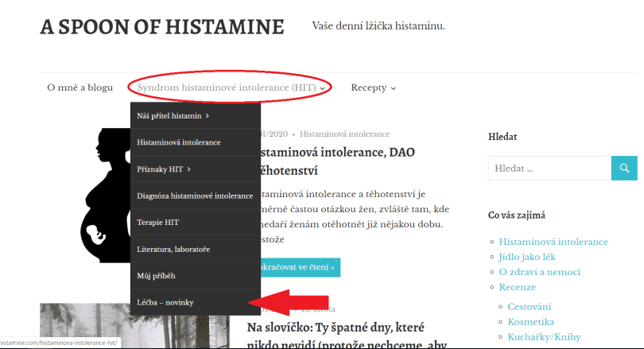Open the O mně a blogu page

tap(80, 87)
